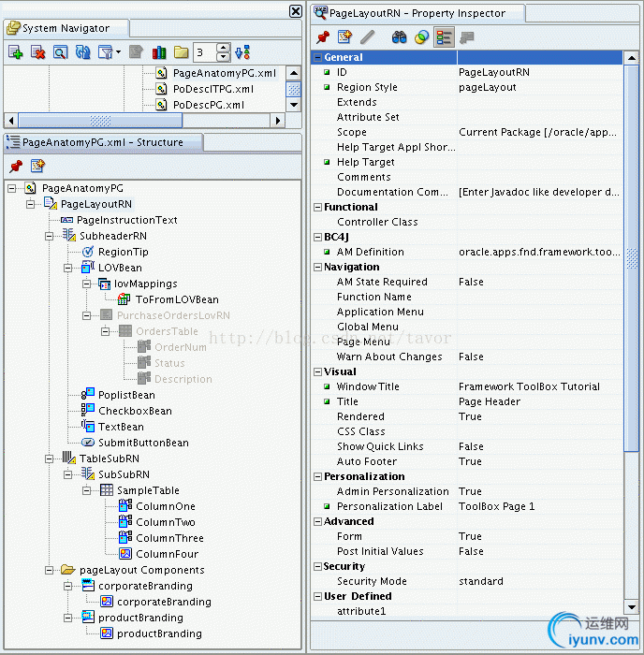
Task: Select the PageAnatomyPG.xml - Structure tab
Action: click(103, 142)
